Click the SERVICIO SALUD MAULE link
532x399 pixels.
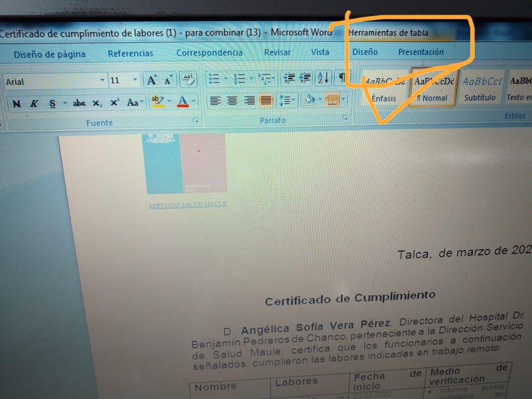(188, 205)
